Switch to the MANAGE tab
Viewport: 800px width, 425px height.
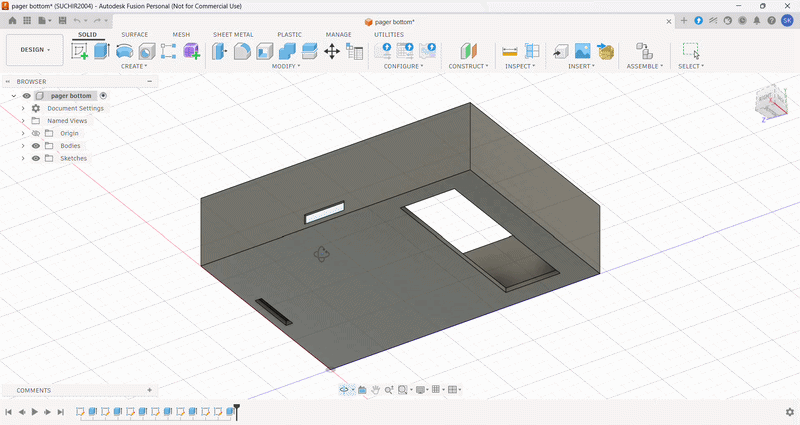point(338,35)
